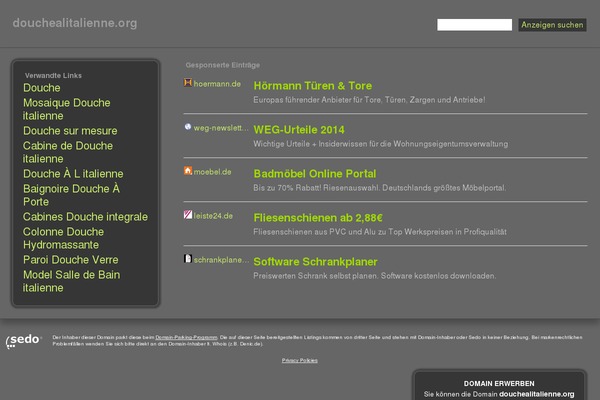Click the Gesponserte Einträge label
This screenshot has height=400, width=600.
223,65
